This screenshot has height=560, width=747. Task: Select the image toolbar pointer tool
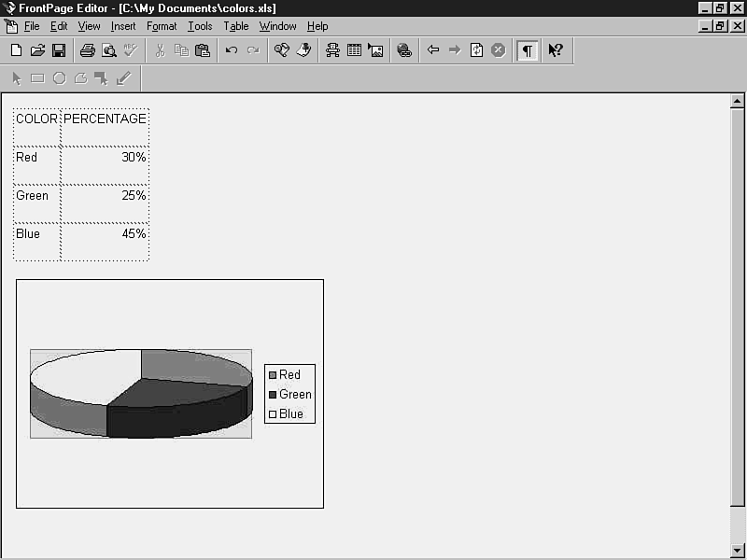pos(17,78)
